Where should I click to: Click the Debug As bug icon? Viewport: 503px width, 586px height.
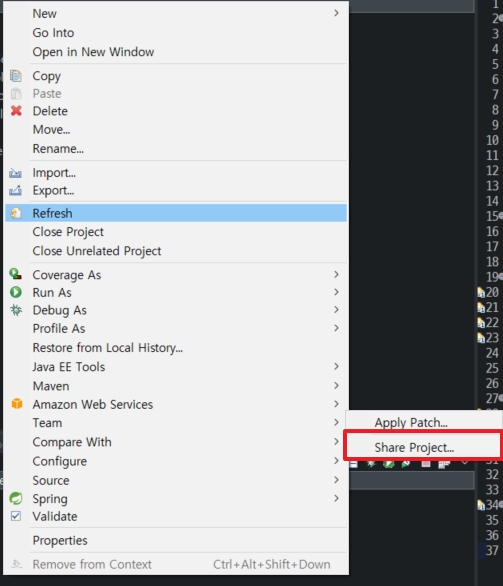(16, 310)
